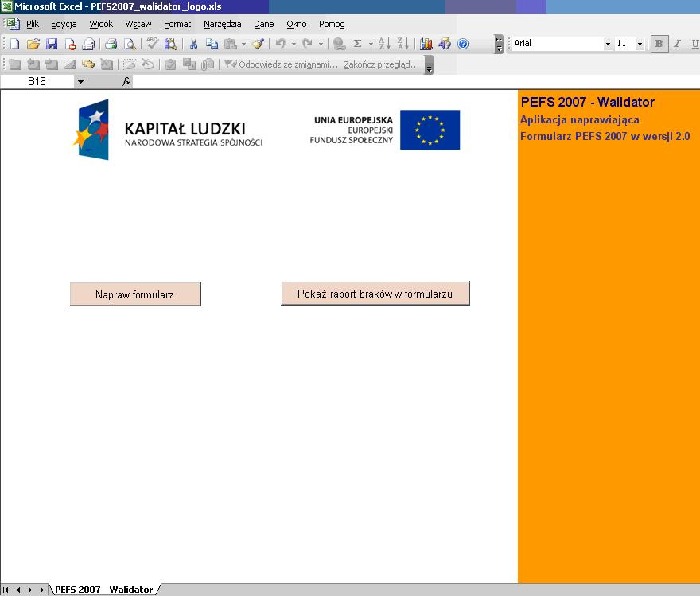
Task: Expand the Paste options arrow
Action: pyautogui.click(x=243, y=44)
